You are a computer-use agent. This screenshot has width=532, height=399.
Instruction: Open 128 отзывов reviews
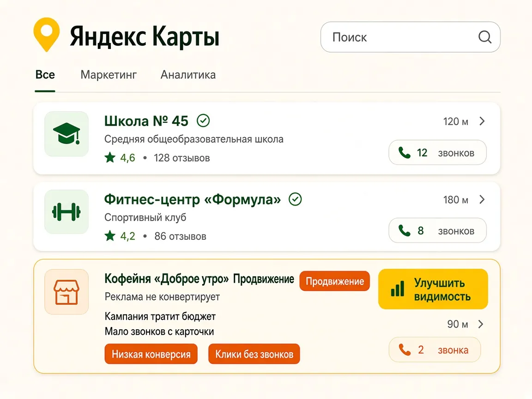pos(182,158)
